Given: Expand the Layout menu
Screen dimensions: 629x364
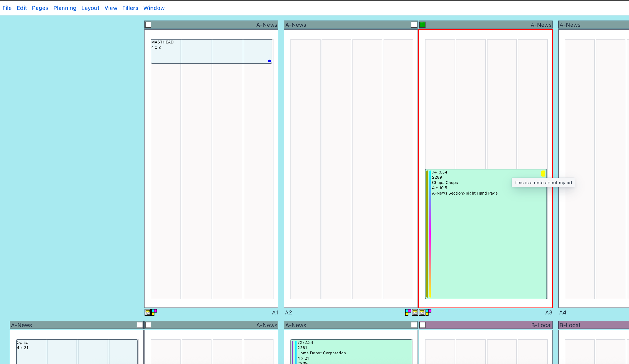Looking at the screenshot, I should point(90,8).
